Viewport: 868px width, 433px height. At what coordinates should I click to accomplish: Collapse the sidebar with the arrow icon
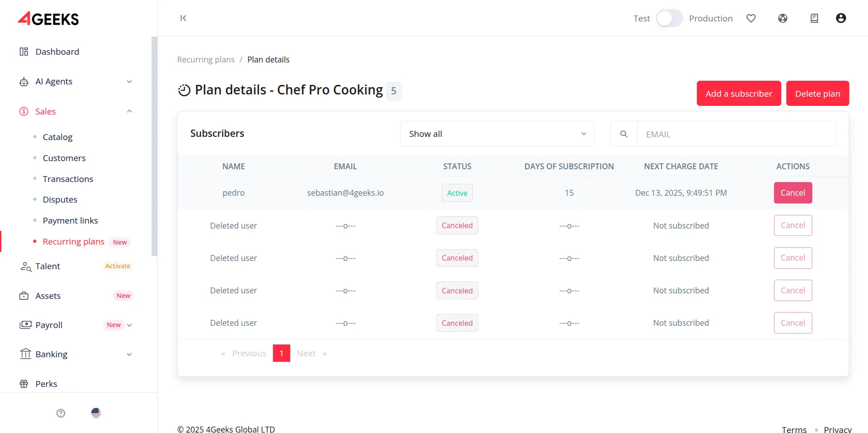(183, 18)
